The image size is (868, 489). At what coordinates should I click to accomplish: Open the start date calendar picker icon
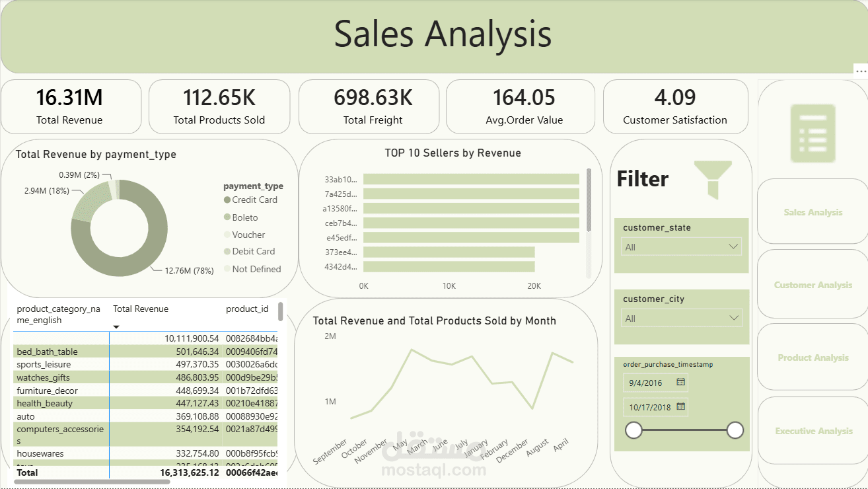pyautogui.click(x=681, y=382)
